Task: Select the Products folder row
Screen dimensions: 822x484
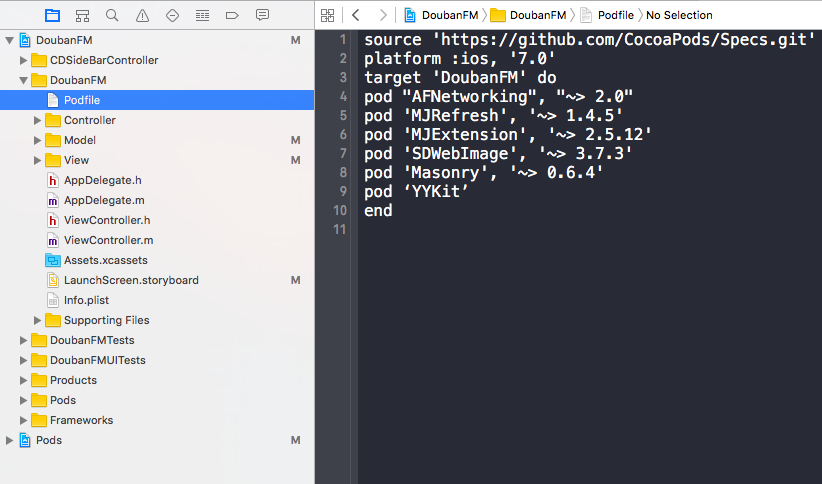Action: click(x=157, y=380)
